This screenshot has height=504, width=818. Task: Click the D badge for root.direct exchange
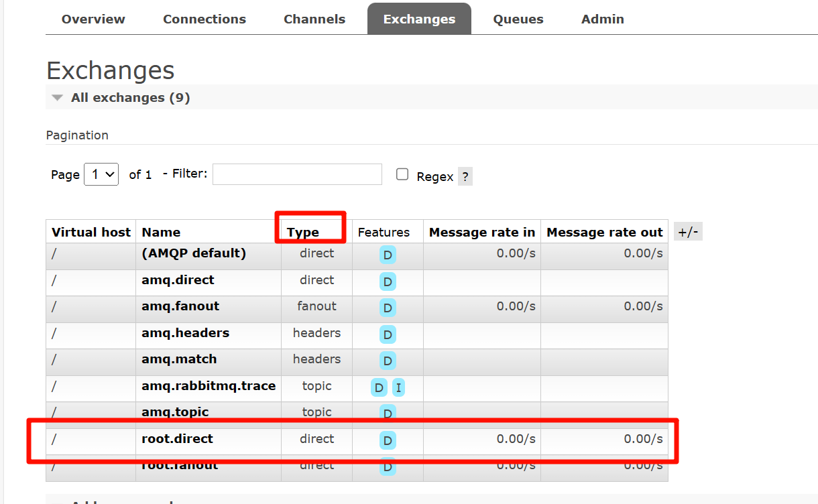tap(388, 440)
